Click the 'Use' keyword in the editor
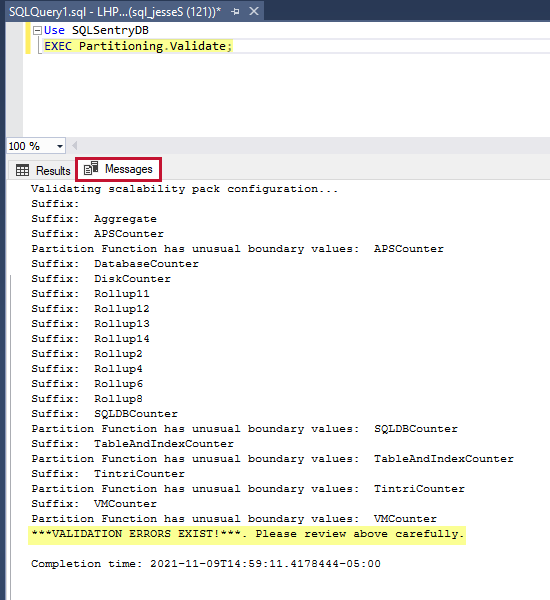Image resolution: width=550 pixels, height=600 pixels. (x=54, y=30)
